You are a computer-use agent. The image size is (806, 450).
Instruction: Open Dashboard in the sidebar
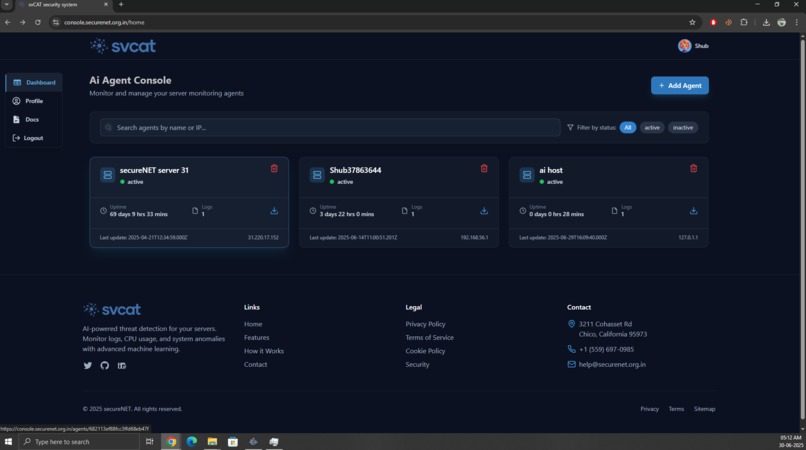tap(34, 82)
